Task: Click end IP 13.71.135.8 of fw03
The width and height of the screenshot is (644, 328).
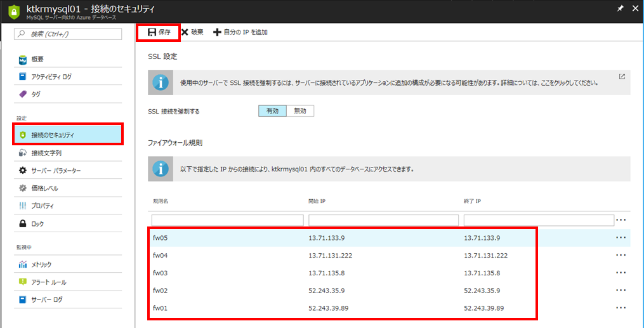Action: 482,273
